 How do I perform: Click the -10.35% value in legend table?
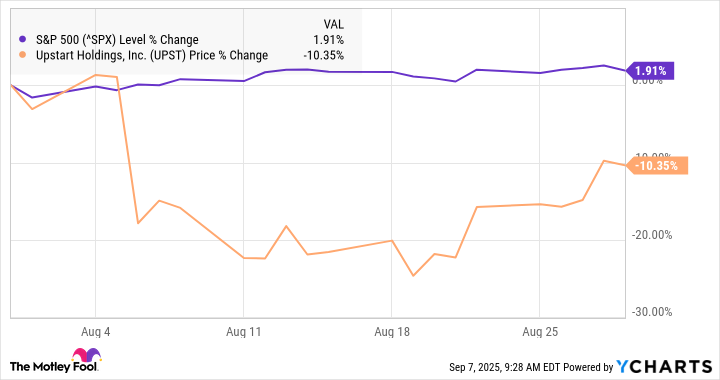(323, 56)
